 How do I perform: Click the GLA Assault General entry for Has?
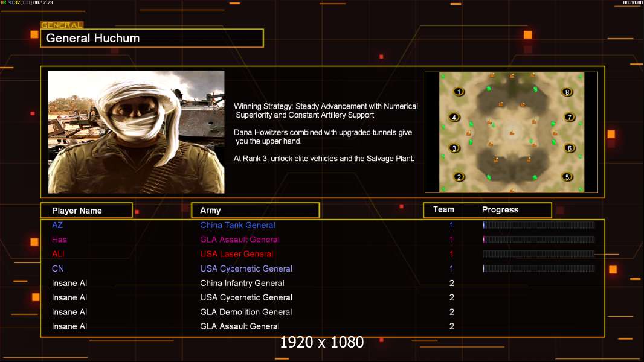point(240,240)
